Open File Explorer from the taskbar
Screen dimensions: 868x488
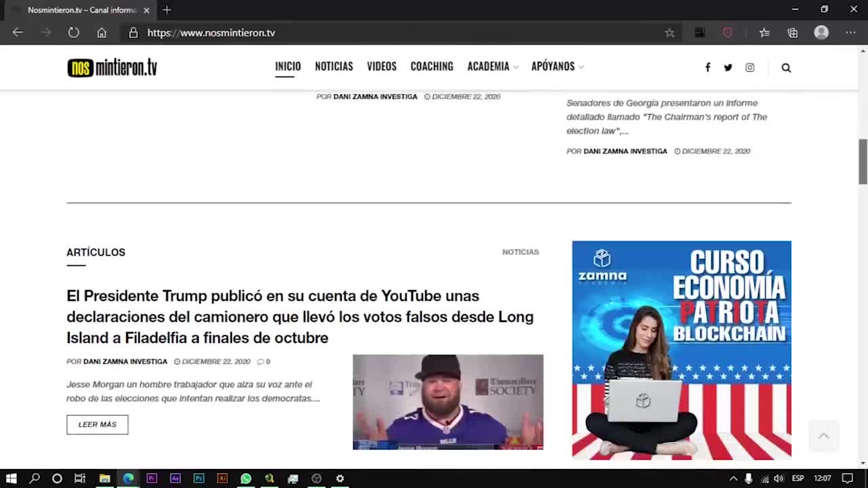[104, 478]
